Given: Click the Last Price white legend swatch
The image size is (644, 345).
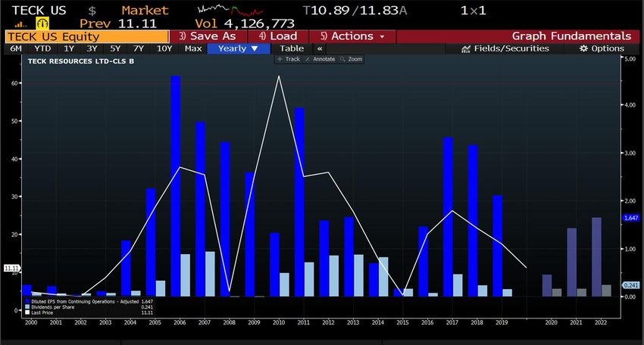Looking at the screenshot, I should (x=27, y=312).
